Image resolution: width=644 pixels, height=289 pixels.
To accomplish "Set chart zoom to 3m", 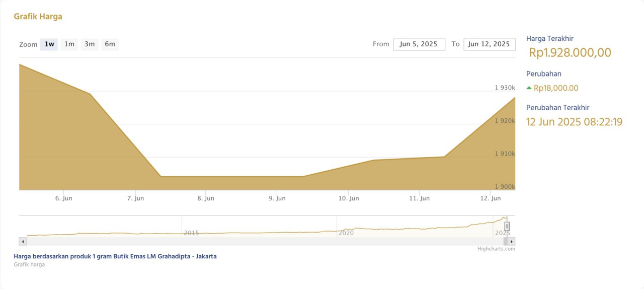I will tap(90, 44).
